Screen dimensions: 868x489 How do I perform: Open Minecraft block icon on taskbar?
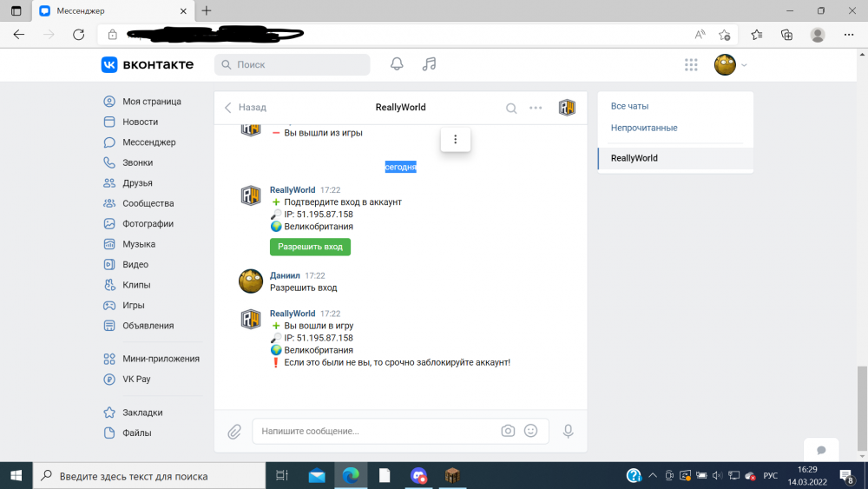[452, 476]
